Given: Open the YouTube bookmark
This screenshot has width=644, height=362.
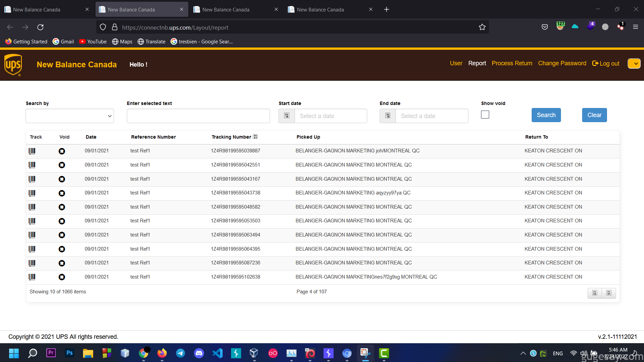Looking at the screenshot, I should tap(93, 41).
